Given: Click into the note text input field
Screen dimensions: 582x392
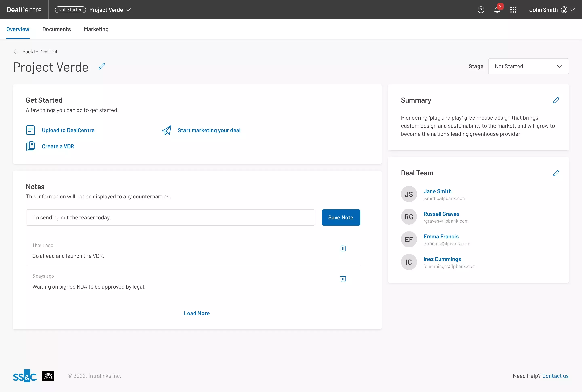Looking at the screenshot, I should pyautogui.click(x=171, y=217).
